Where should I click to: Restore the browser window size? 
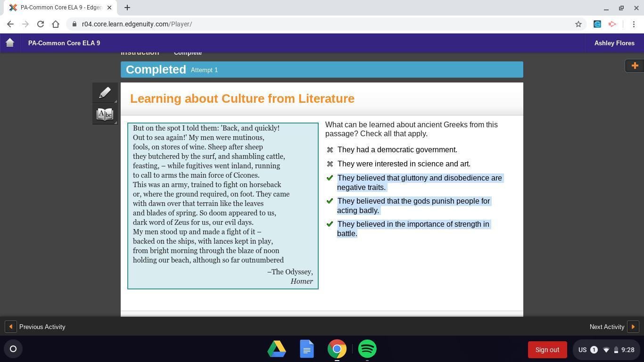[x=621, y=8]
